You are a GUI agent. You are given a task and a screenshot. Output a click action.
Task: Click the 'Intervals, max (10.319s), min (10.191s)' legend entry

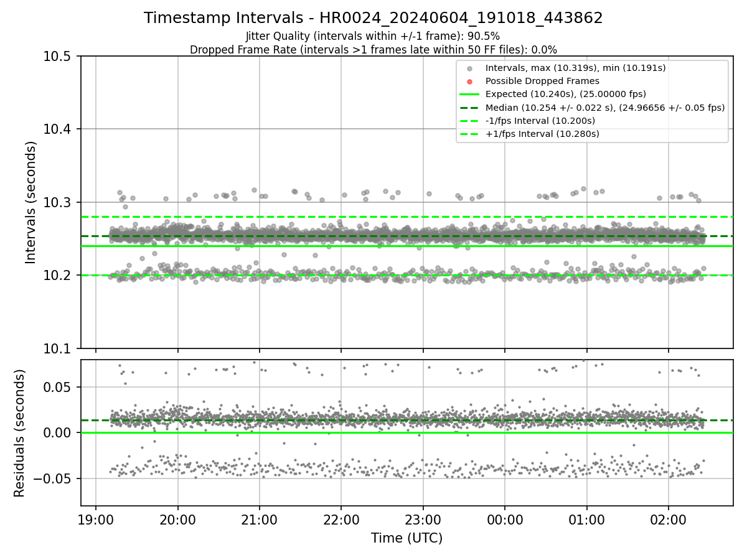click(x=576, y=68)
